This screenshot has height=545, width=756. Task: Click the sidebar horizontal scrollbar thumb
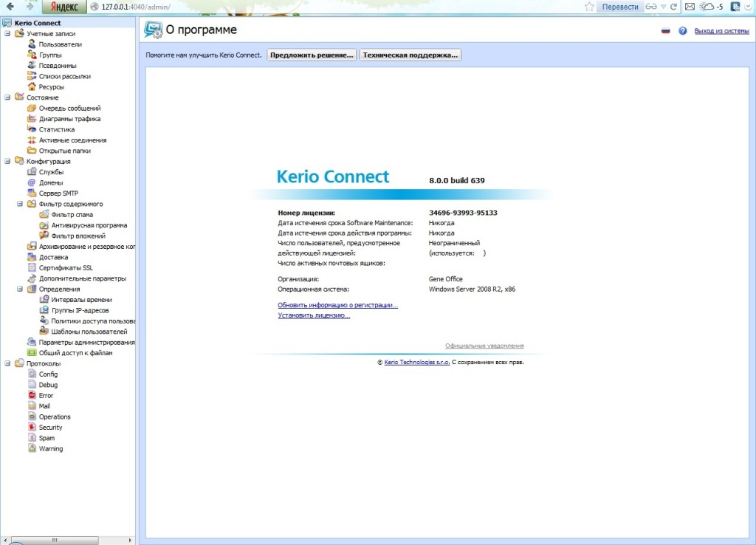tap(55, 540)
